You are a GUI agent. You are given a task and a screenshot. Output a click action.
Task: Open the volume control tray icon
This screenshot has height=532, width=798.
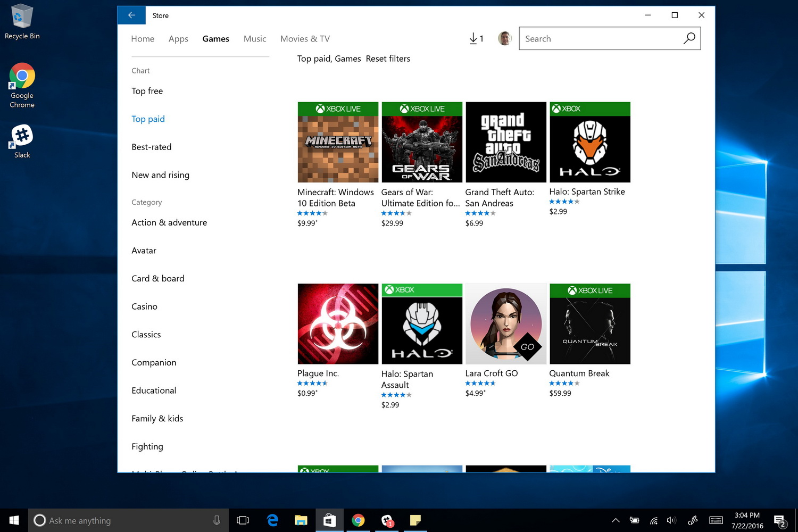point(671,520)
